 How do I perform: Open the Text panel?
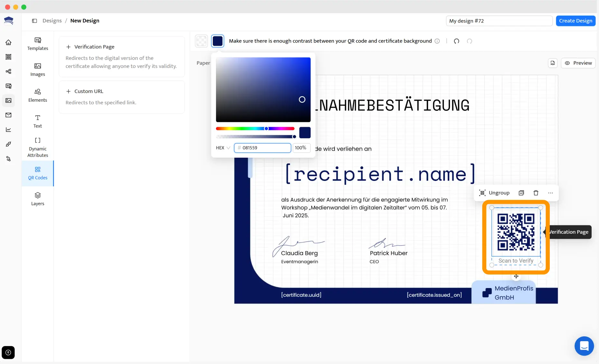[x=38, y=121]
